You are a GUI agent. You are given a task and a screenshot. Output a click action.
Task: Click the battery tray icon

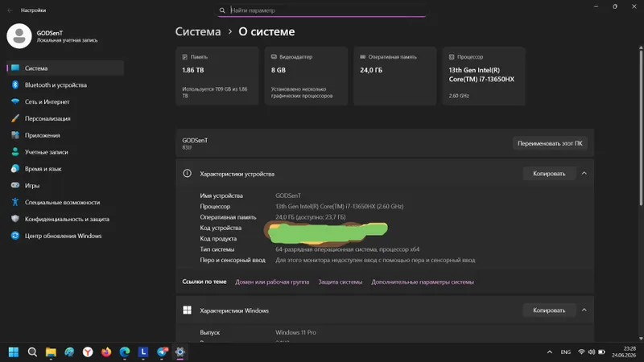pyautogui.click(x=601, y=352)
